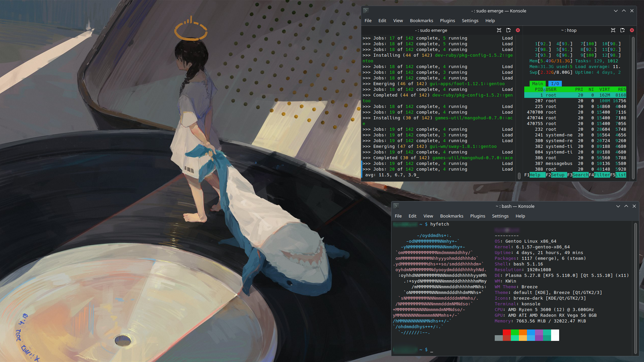This screenshot has width=644, height=362.
Task: Click the Konsole icon in bash window titlebar
Action: click(x=396, y=206)
